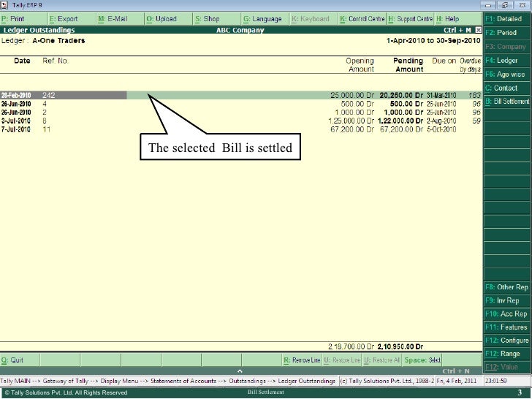Click the F12 Range button
The width and height of the screenshot is (532, 399).
pyautogui.click(x=507, y=354)
